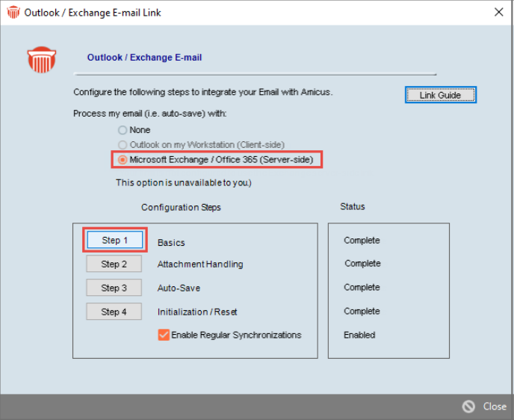Click the Basics step label

tap(171, 243)
